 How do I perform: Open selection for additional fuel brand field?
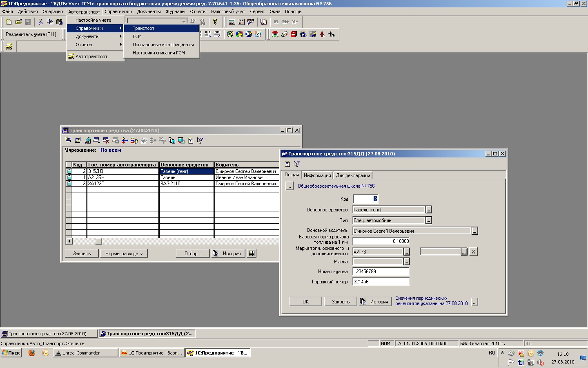point(464,252)
